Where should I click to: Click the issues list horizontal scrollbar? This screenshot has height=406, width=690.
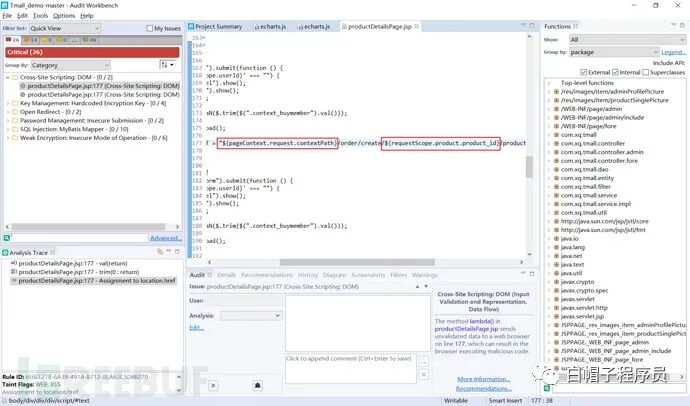[x=88, y=227]
